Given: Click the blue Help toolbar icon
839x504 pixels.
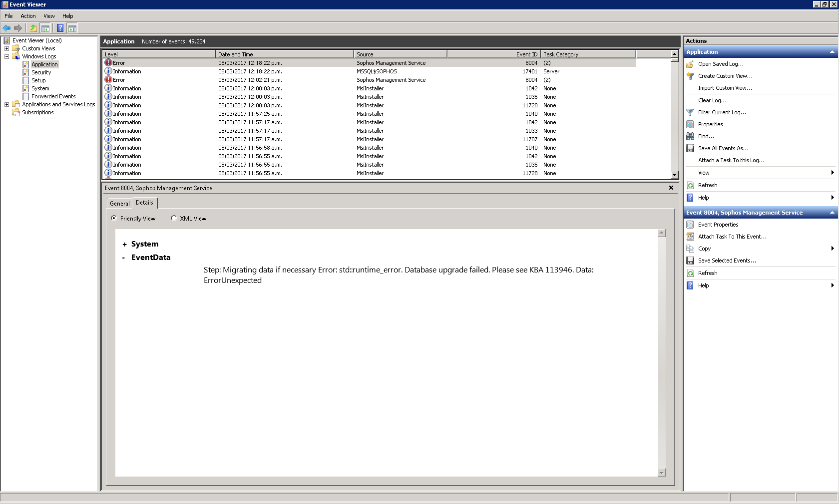Looking at the screenshot, I should (x=60, y=28).
